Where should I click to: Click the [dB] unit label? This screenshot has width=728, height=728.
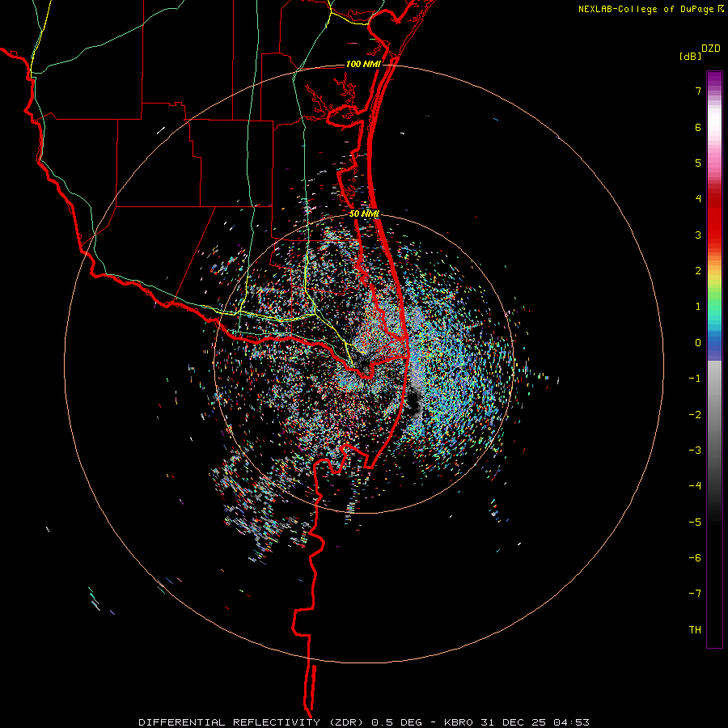(x=690, y=57)
